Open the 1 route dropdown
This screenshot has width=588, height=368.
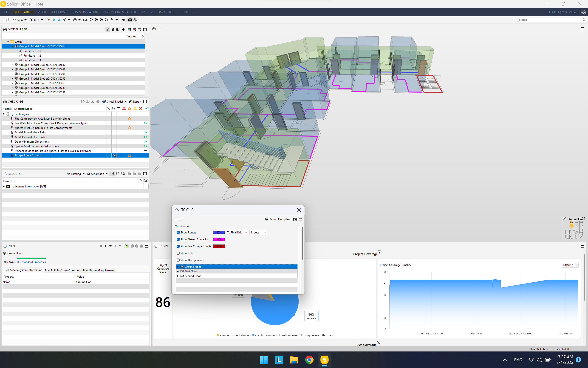tap(258, 233)
